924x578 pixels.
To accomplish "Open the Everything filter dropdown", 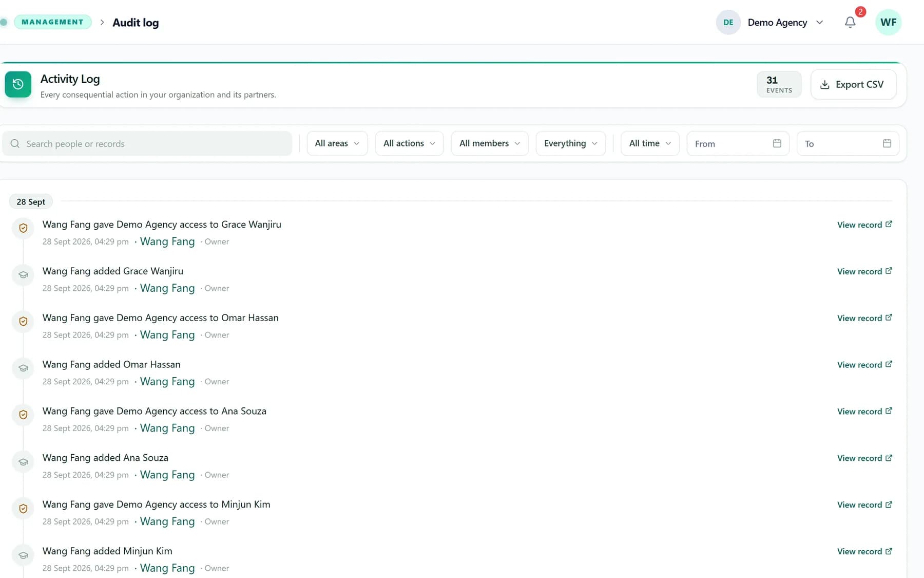I will (571, 143).
